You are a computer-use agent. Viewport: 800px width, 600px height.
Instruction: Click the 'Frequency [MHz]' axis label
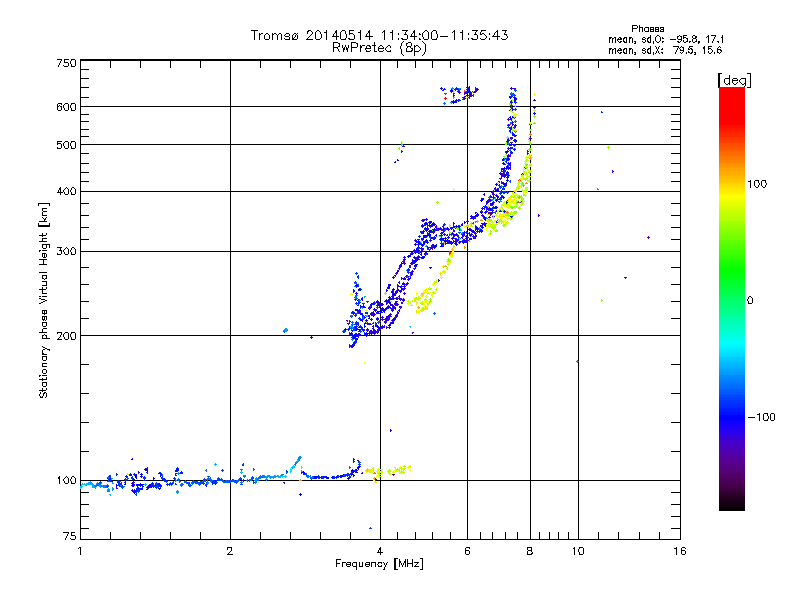[x=379, y=564]
